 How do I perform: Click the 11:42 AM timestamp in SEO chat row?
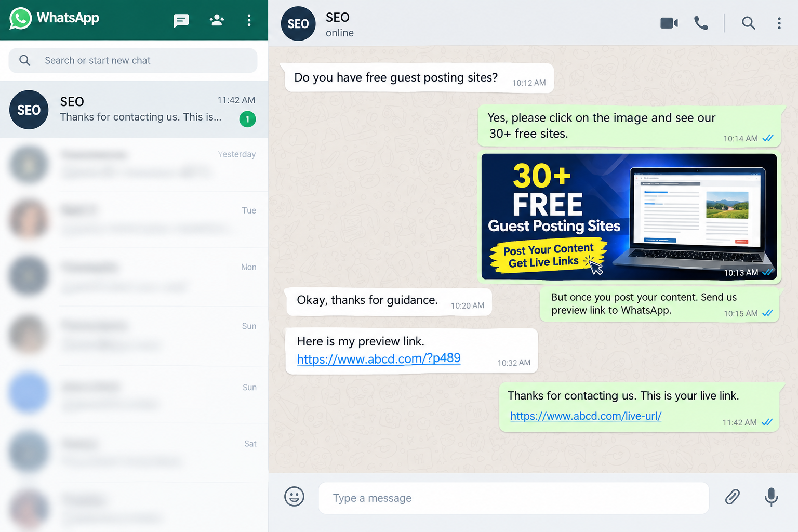pyautogui.click(x=236, y=100)
